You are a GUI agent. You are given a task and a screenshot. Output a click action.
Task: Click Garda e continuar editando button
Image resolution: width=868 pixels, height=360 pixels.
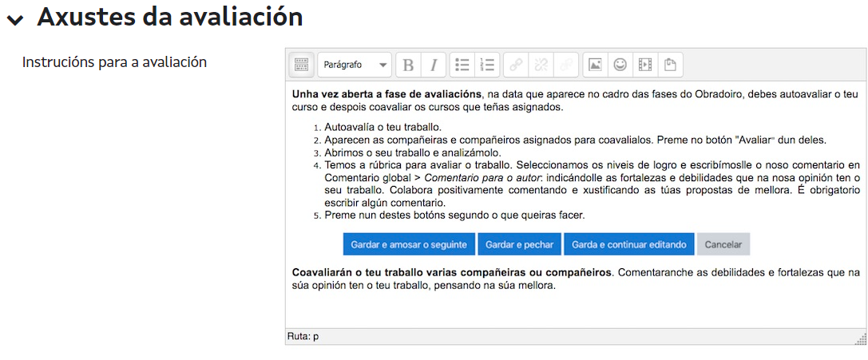[x=628, y=244]
